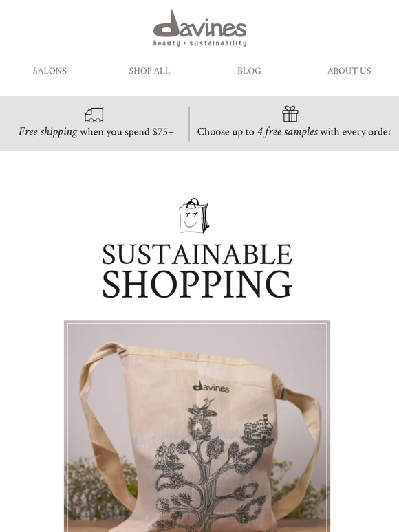Viewport: 399px width, 532px height.
Task: Open the SALONS navigation link
Action: pos(50,71)
